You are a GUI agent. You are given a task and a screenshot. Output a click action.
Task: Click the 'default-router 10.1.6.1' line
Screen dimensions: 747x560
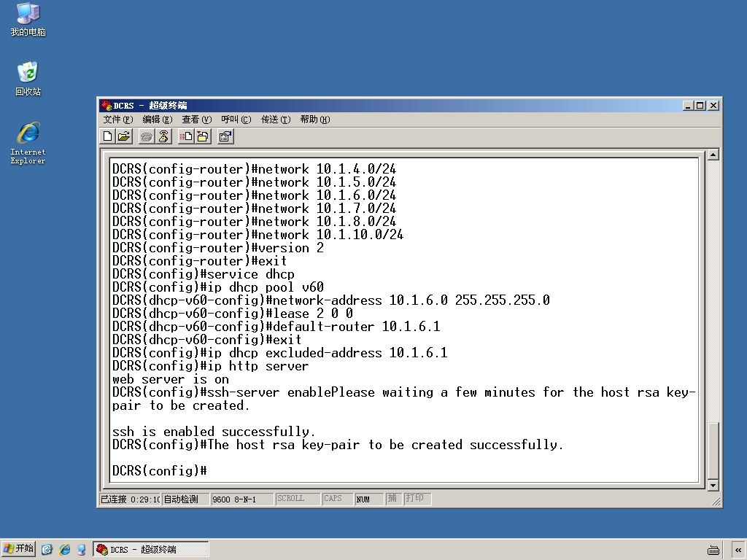coord(276,326)
